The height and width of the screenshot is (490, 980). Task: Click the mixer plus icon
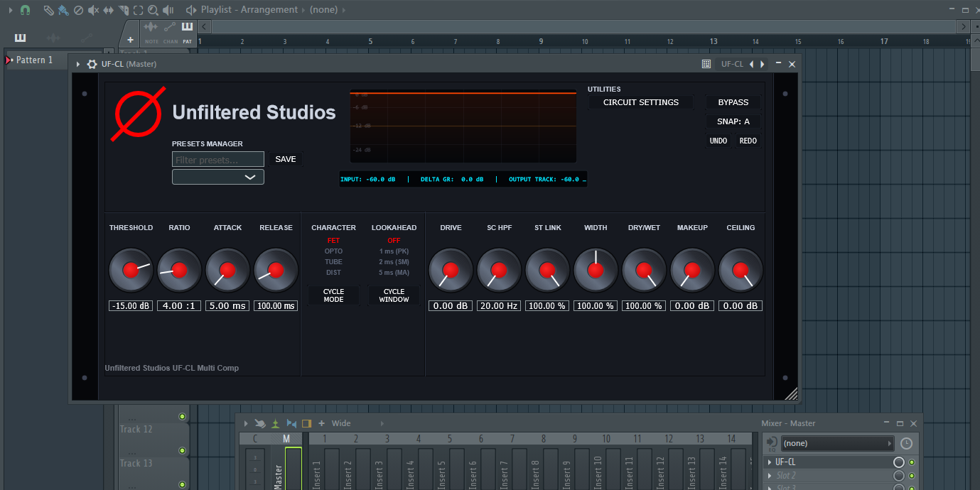(x=321, y=423)
